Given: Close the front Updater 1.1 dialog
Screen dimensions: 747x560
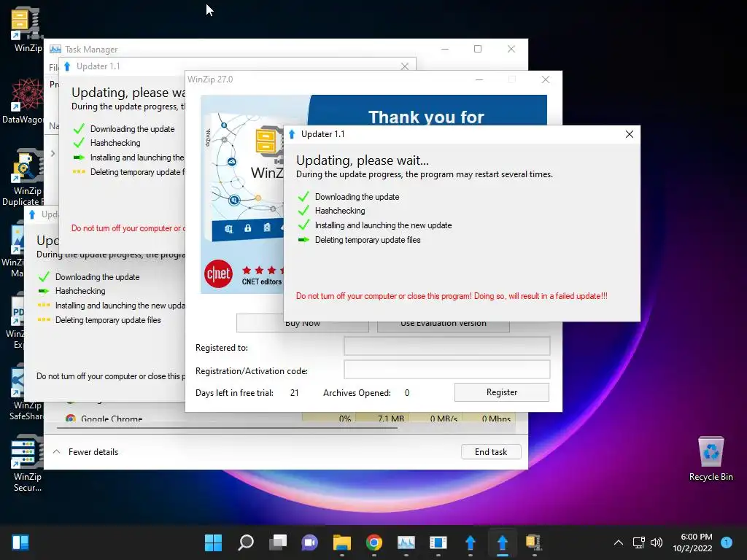Looking at the screenshot, I should [x=630, y=134].
